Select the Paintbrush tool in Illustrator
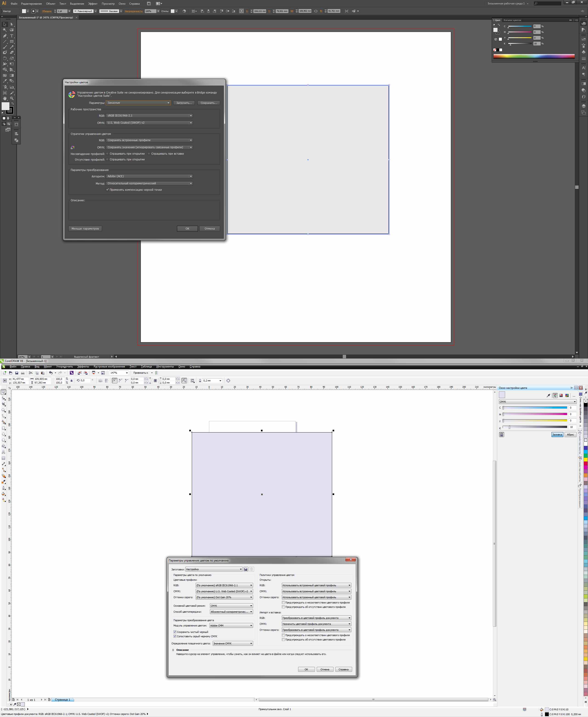This screenshot has width=588, height=717. (x=5, y=47)
